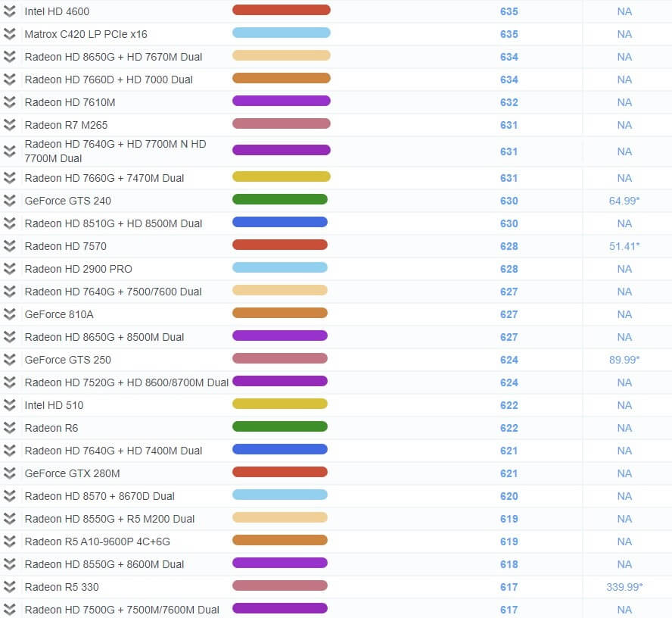The image size is (672, 618).
Task: Expand the Radeon R5 A10-9600P 4C+6G row chevron
Action: click(x=9, y=542)
